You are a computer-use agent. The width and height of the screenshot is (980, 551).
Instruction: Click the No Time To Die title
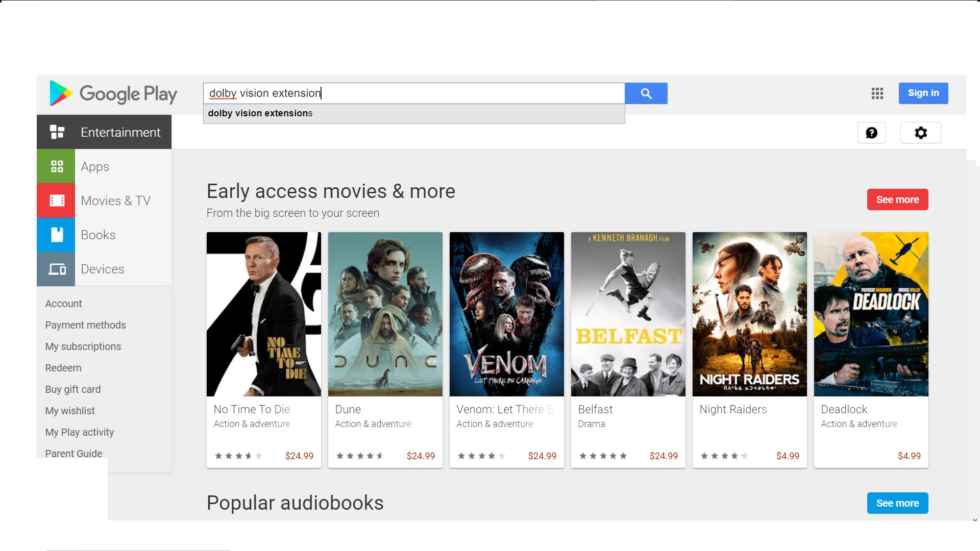coord(252,409)
